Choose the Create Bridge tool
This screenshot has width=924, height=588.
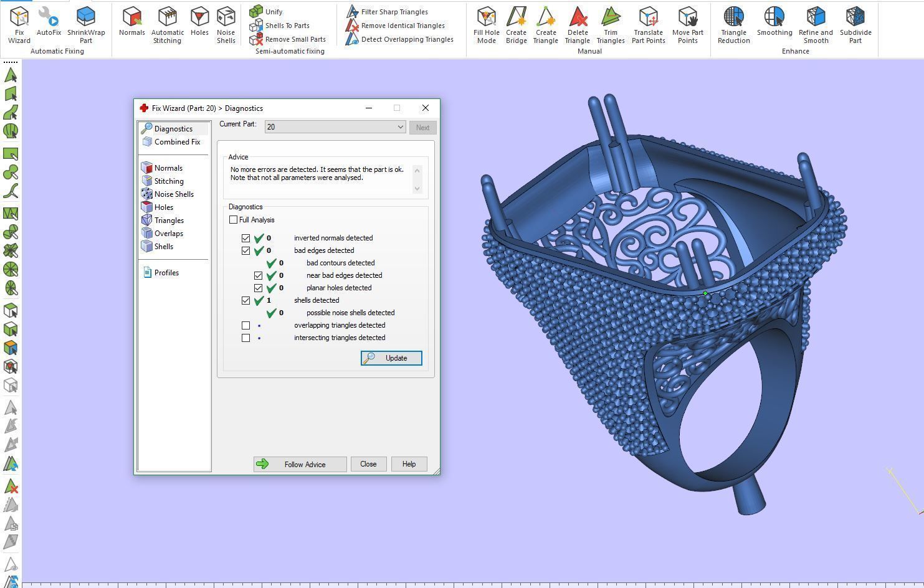(x=516, y=25)
